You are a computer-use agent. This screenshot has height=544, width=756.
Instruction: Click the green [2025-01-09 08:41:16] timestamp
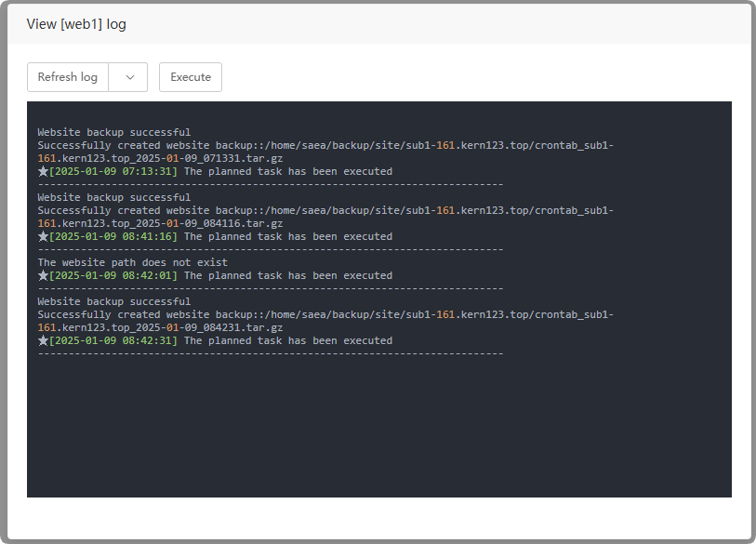tap(113, 236)
